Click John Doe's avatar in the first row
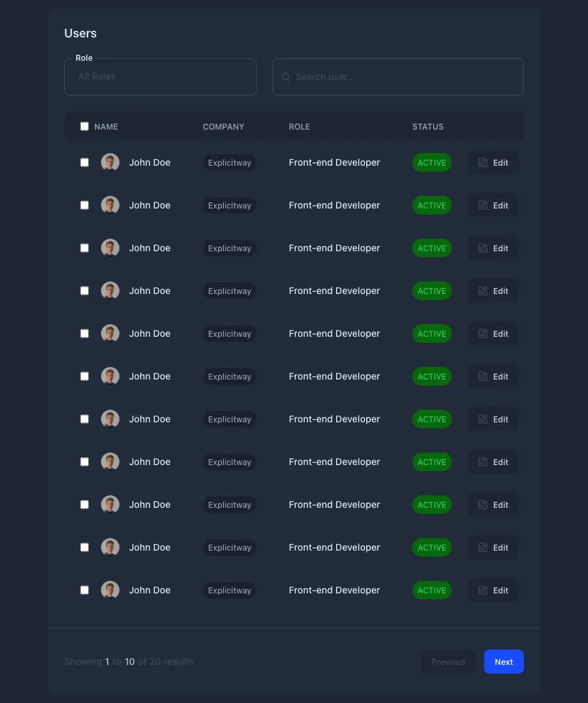This screenshot has height=703, width=588. [x=110, y=162]
